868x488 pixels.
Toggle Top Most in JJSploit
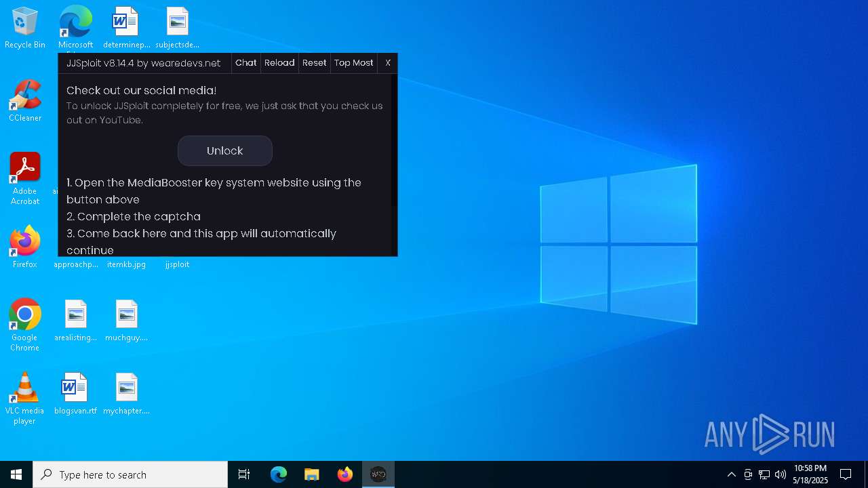click(353, 63)
